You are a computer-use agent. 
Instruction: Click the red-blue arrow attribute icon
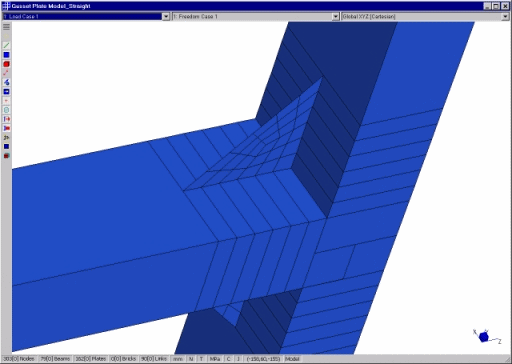point(6,119)
